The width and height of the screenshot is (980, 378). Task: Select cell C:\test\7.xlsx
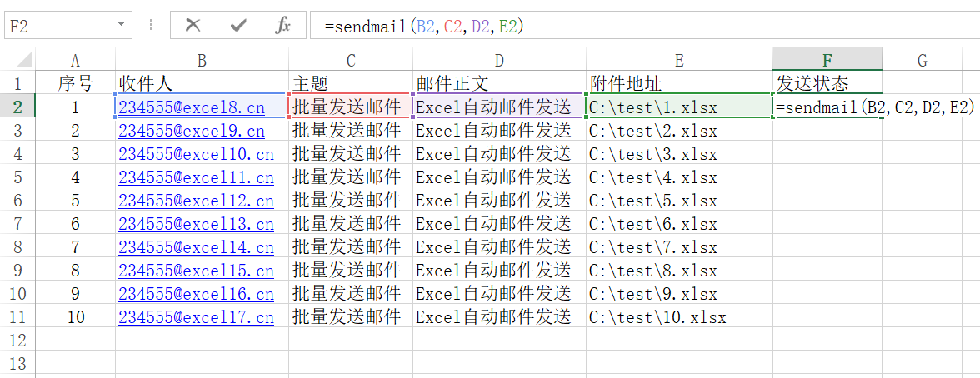click(679, 246)
